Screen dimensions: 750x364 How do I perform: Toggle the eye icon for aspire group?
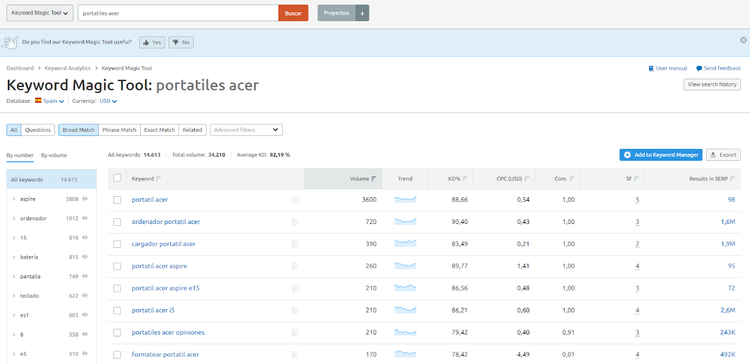click(85, 199)
